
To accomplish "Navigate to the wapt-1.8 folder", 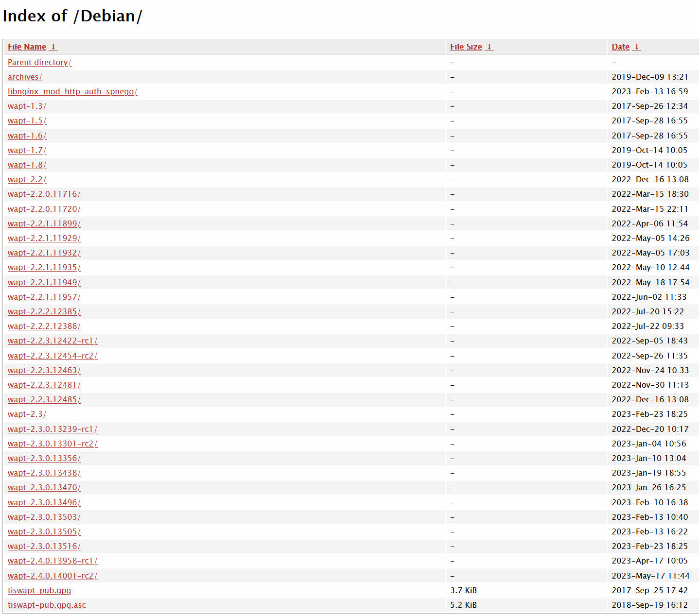I will point(27,165).
